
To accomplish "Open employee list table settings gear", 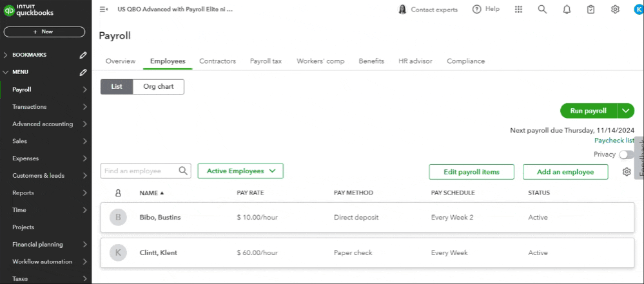I will pyautogui.click(x=627, y=172).
